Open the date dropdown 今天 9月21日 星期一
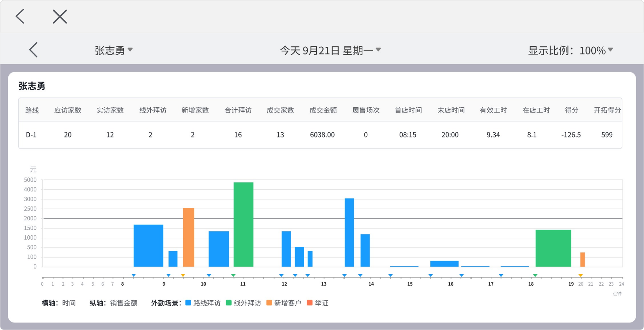The image size is (644, 330). pyautogui.click(x=330, y=50)
